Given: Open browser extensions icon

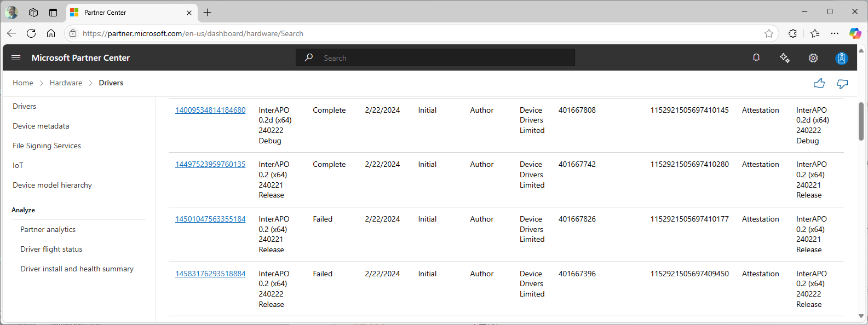Looking at the screenshot, I should point(792,33).
